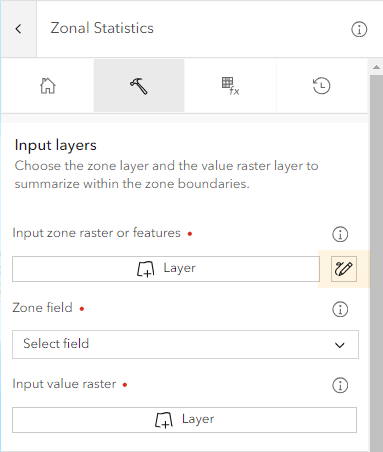Click the draw input features pencil icon
The height and width of the screenshot is (452, 383).
coord(344,269)
